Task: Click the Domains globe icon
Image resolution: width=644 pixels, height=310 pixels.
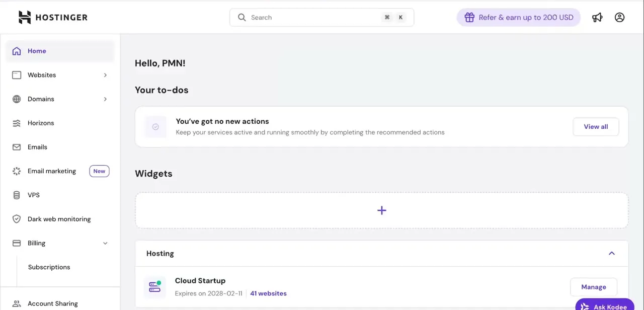Action: click(x=17, y=99)
